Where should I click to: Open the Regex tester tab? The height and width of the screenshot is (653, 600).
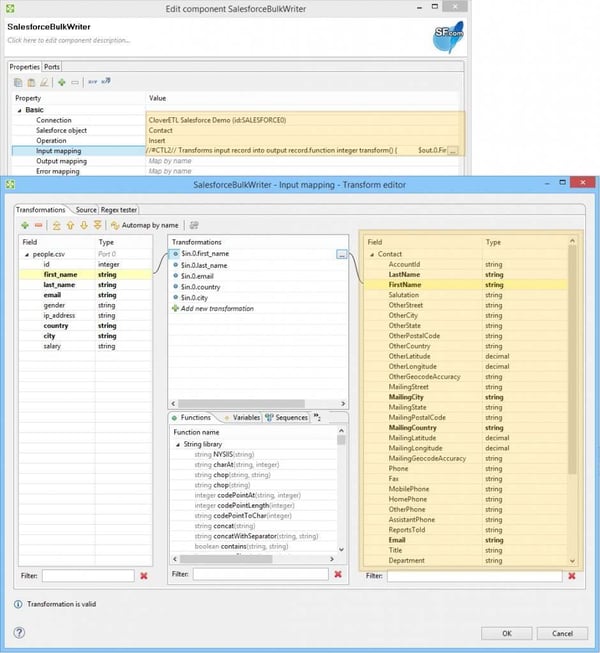coord(119,209)
